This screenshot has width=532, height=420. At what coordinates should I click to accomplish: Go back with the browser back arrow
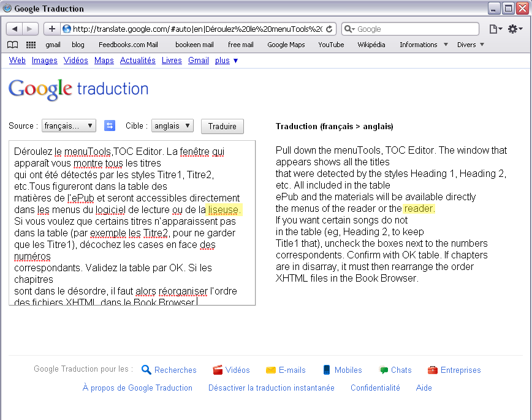tap(14, 29)
